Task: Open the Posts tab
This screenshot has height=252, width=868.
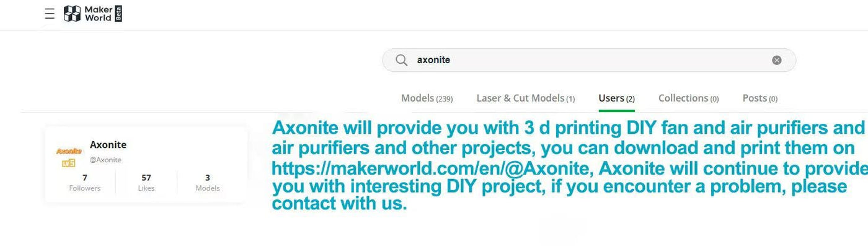Action: pos(760,98)
